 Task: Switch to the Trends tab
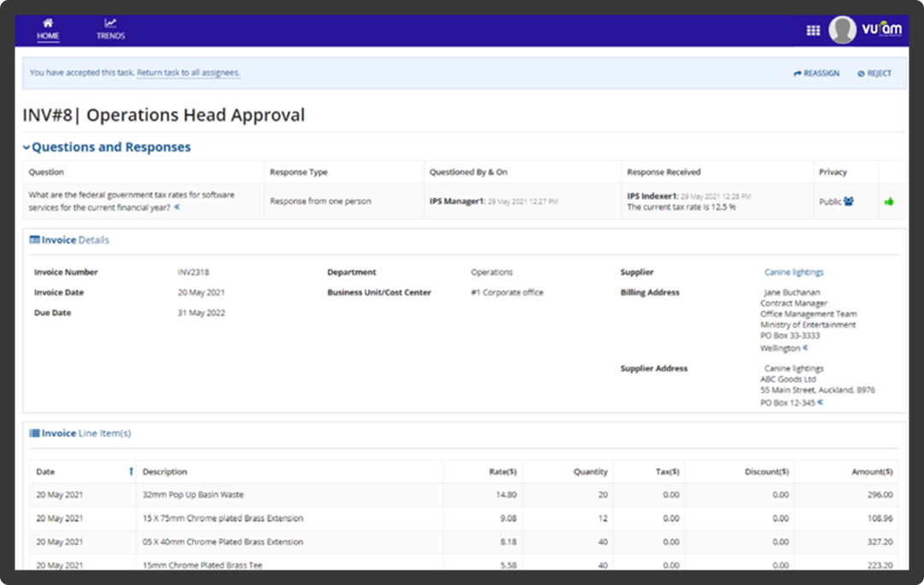point(109,28)
